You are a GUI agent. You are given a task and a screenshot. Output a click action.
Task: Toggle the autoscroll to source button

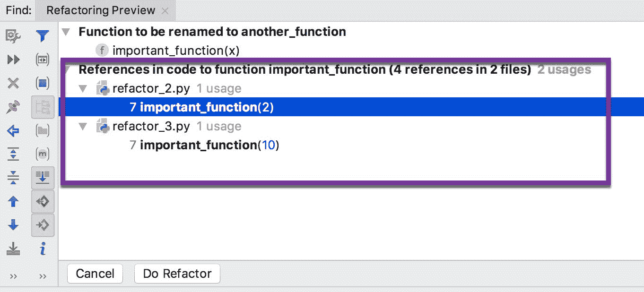pos(43,178)
